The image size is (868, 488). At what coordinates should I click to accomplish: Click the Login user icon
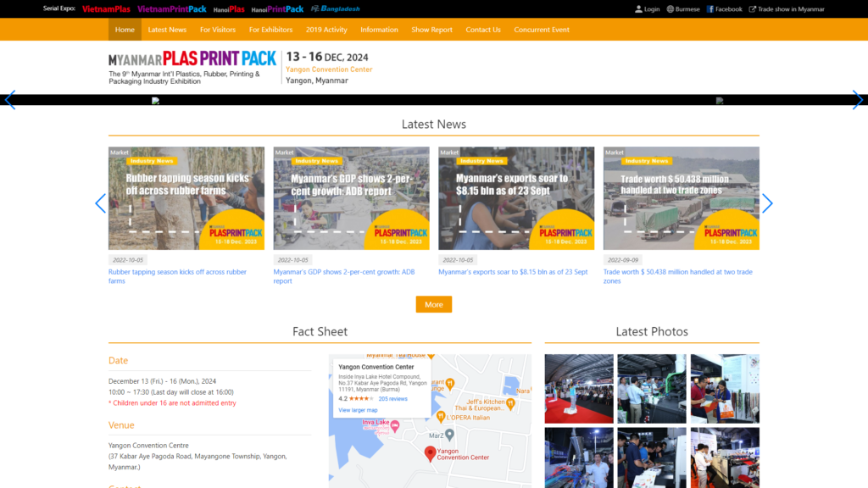(x=638, y=8)
